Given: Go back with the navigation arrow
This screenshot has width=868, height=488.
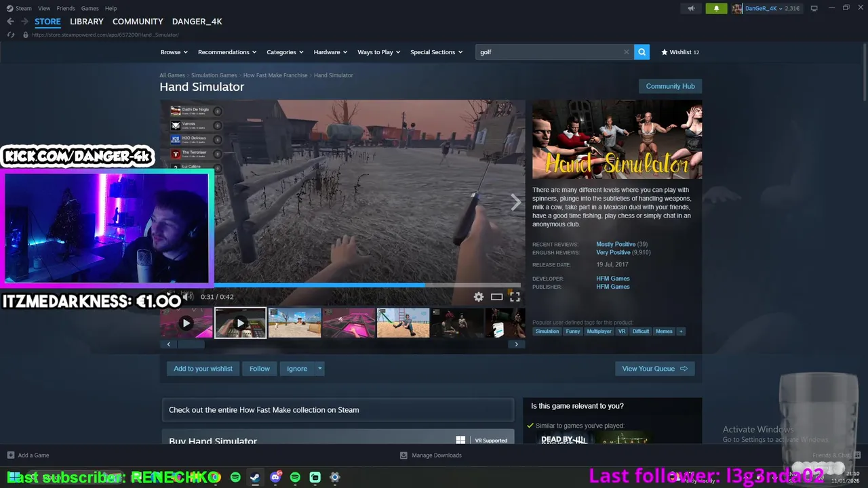Looking at the screenshot, I should [x=10, y=22].
